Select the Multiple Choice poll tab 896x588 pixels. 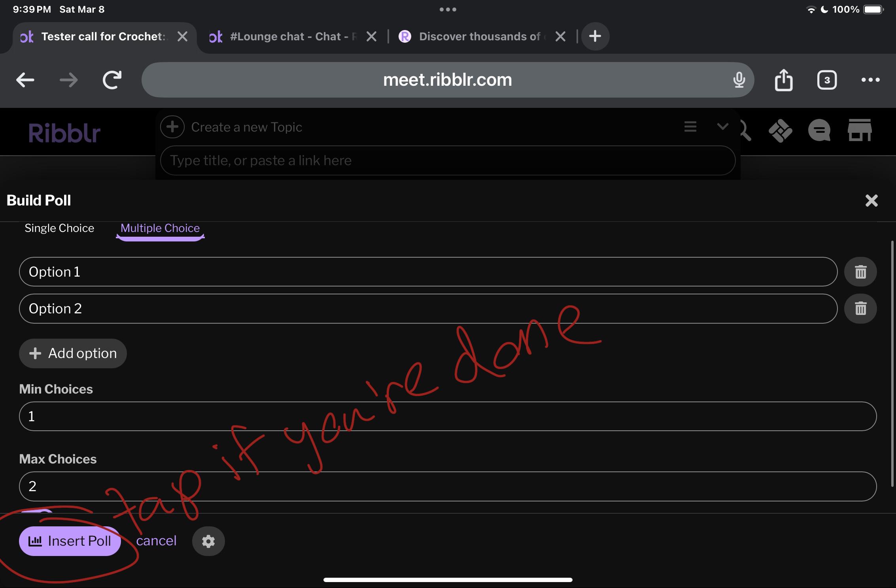[160, 228]
